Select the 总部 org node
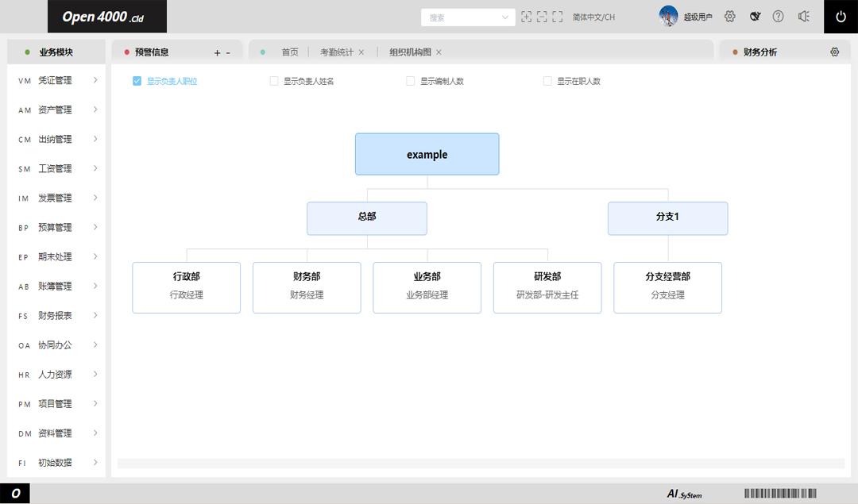 [366, 218]
